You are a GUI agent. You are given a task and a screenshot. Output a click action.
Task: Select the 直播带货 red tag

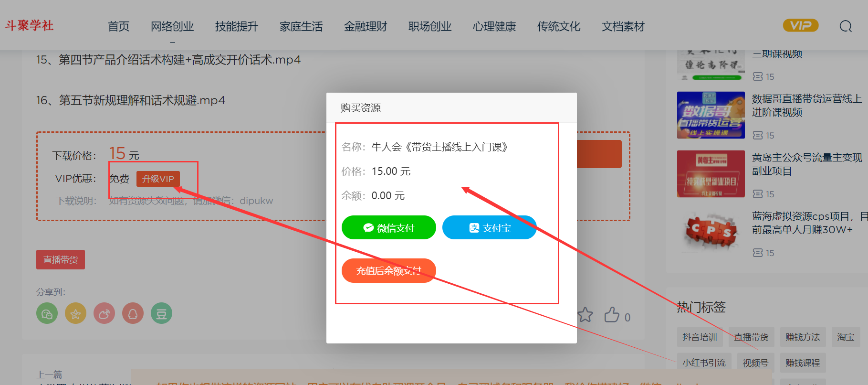pyautogui.click(x=61, y=260)
